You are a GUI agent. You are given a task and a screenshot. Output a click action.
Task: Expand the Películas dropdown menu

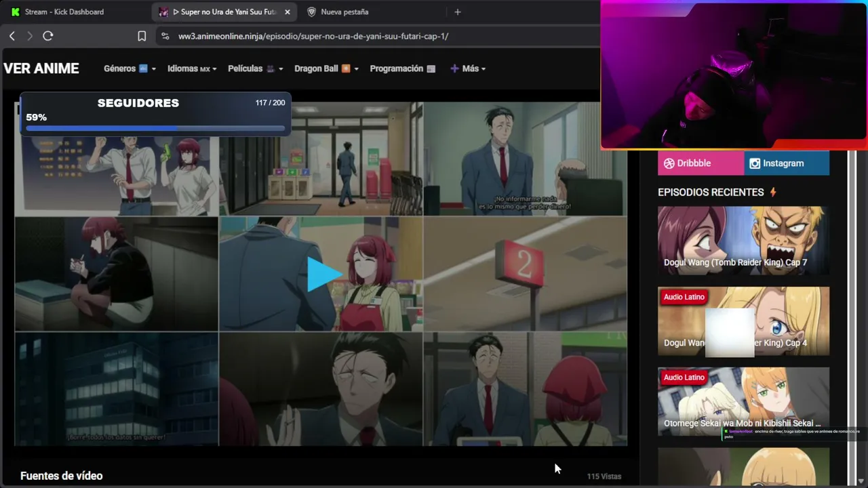click(256, 68)
